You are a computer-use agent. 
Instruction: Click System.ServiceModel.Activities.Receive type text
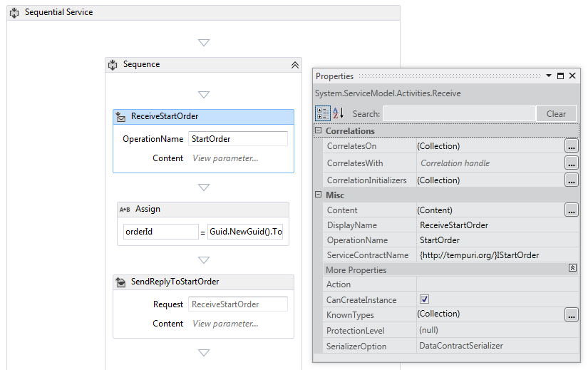point(388,93)
